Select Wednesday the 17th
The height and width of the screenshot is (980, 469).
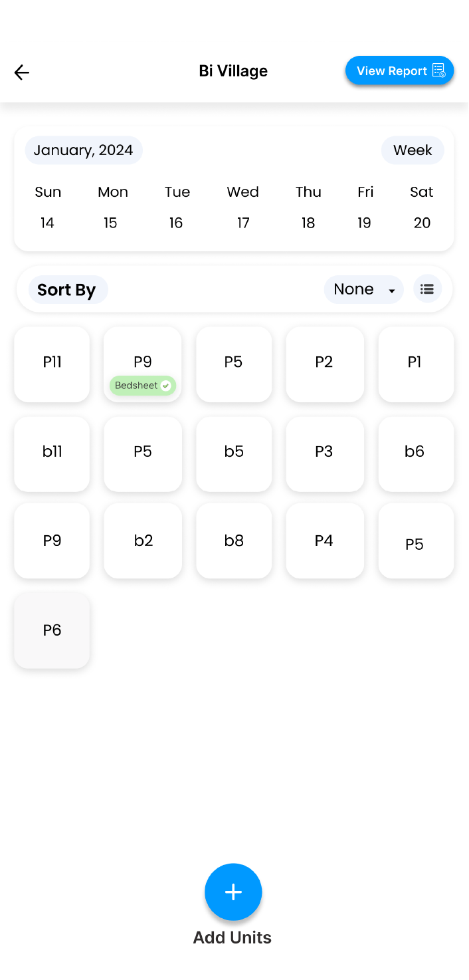point(243,223)
